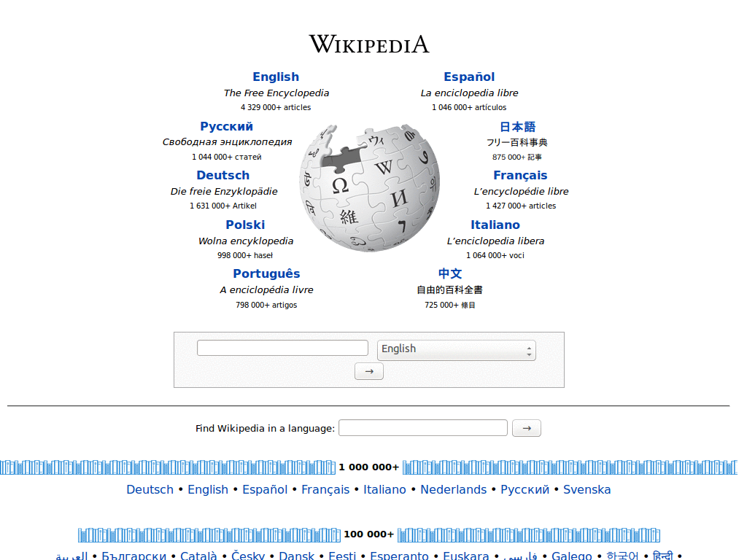Open the Italiano Wikipedia heading link
The width and height of the screenshot is (747, 560).
495,225
